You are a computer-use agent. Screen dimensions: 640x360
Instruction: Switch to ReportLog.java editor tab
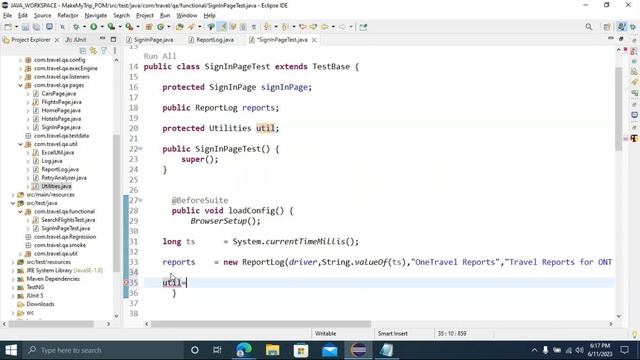(211, 40)
